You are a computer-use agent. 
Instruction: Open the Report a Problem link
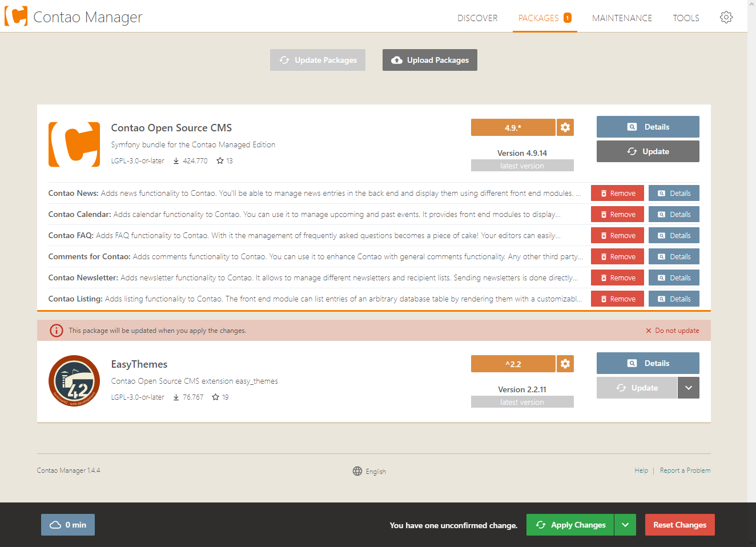click(x=685, y=470)
